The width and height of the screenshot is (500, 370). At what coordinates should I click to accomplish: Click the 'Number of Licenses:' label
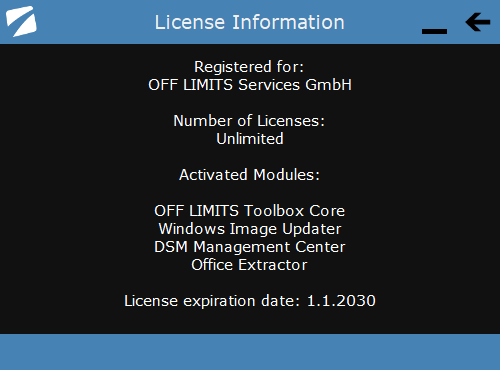pyautogui.click(x=249, y=121)
